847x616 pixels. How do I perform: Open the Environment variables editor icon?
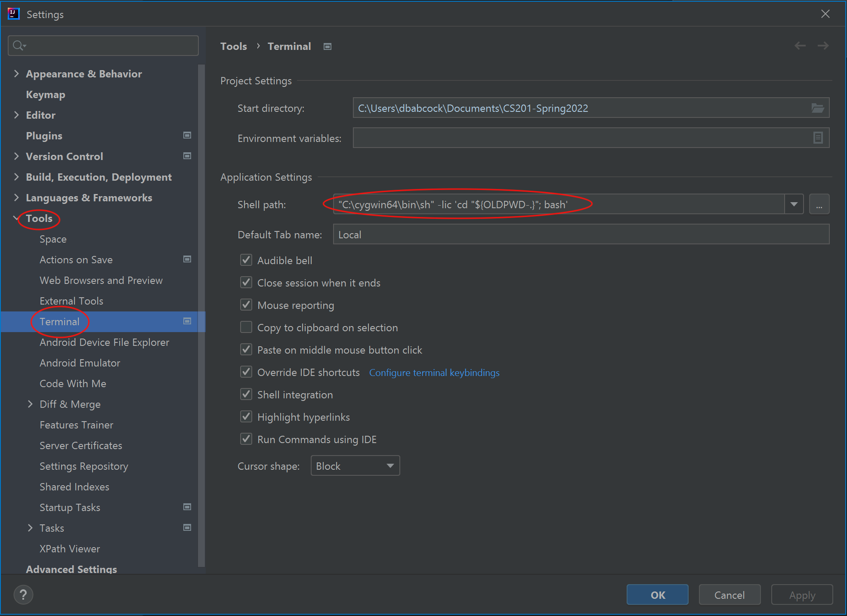tap(817, 138)
